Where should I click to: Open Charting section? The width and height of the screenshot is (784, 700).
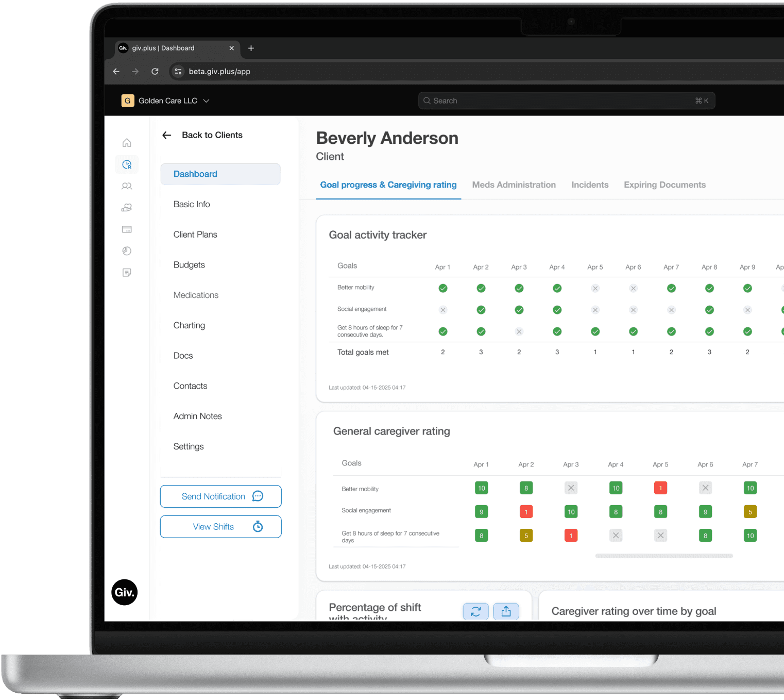[189, 325]
